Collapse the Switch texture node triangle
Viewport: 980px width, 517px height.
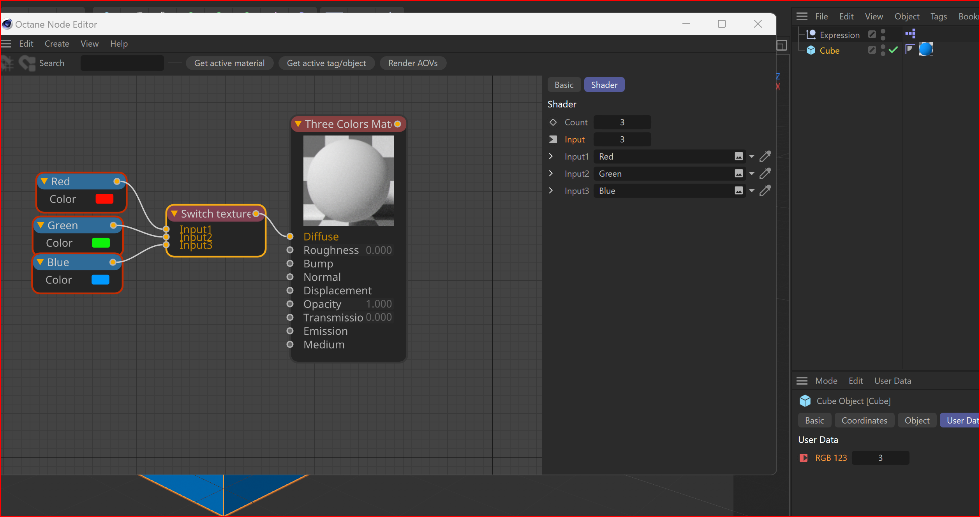174,214
